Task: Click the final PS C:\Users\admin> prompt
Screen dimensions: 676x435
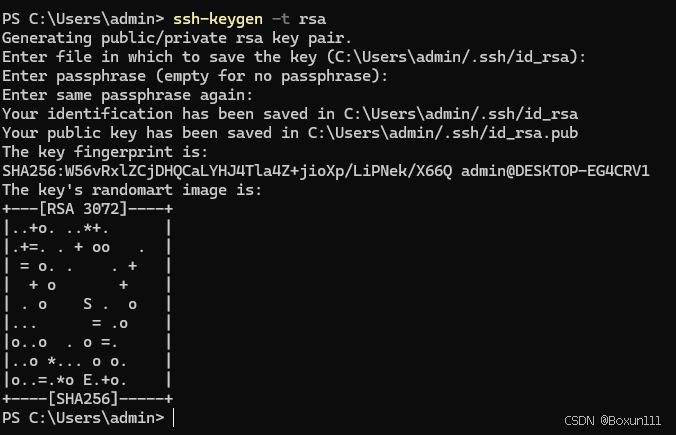Action: pyautogui.click(x=83, y=418)
